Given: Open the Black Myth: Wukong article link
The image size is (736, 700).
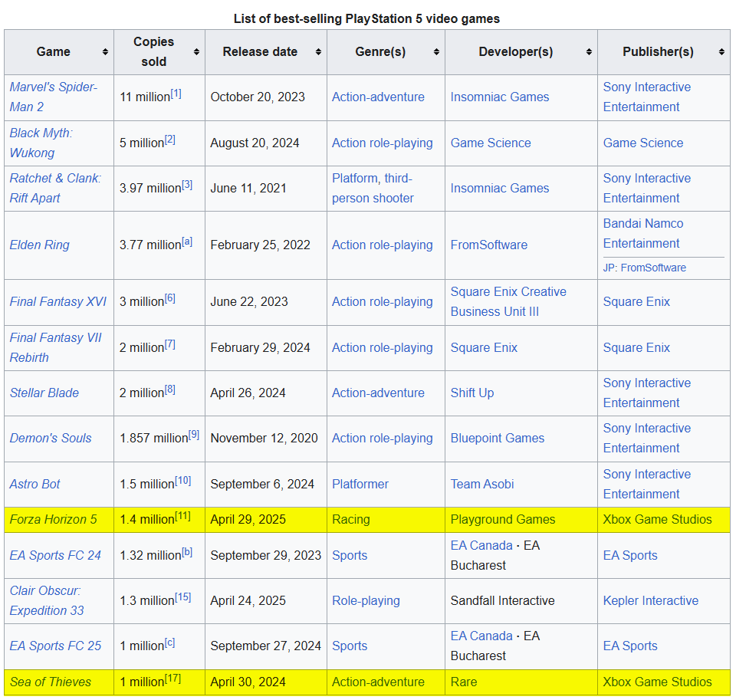Looking at the screenshot, I should click(x=41, y=143).
